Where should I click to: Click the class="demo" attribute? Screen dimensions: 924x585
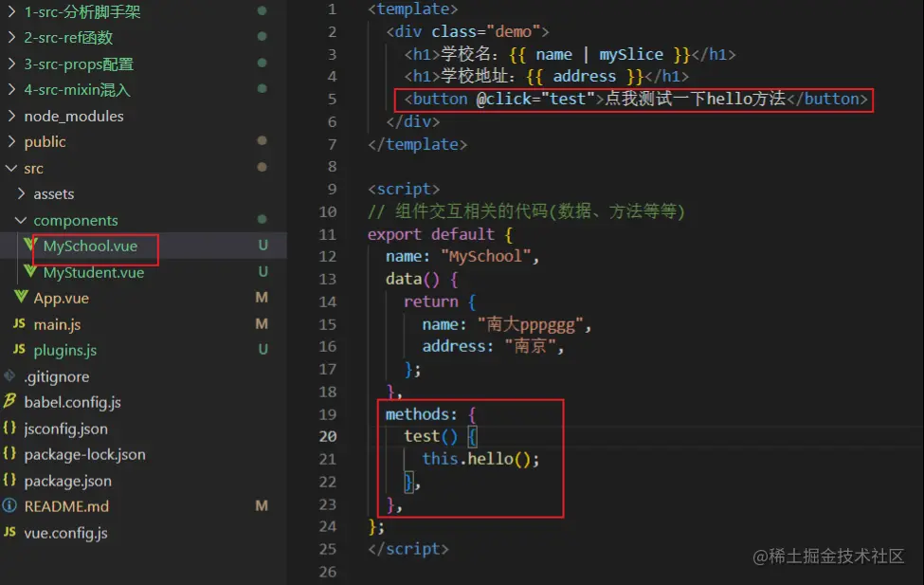[485, 32]
